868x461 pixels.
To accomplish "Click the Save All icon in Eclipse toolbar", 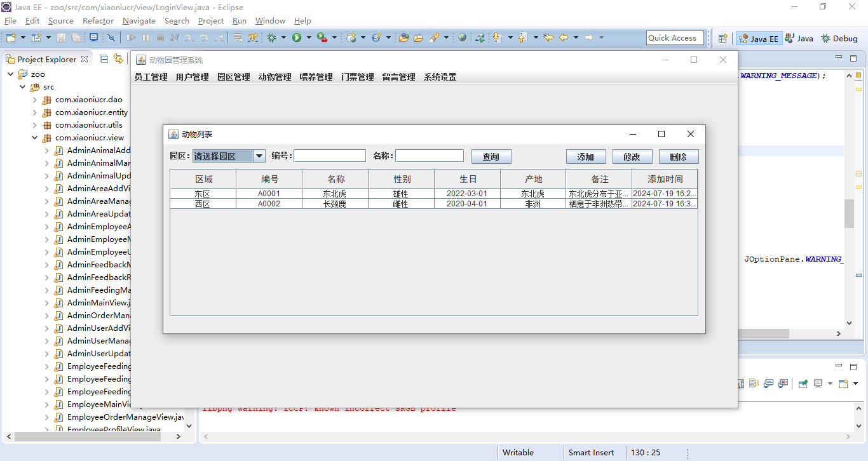I will (76, 38).
